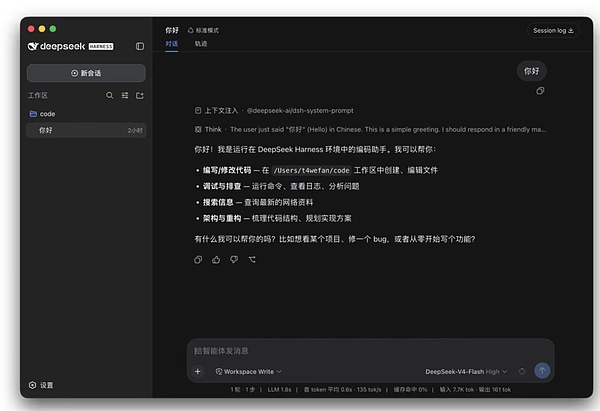
Task: Give thumbs down to the response
Action: (x=234, y=260)
